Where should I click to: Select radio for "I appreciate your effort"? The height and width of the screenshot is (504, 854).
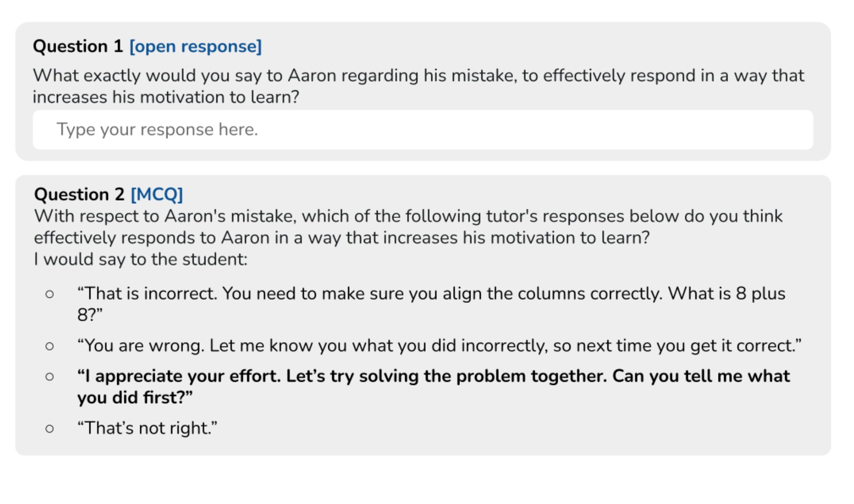pos(50,376)
